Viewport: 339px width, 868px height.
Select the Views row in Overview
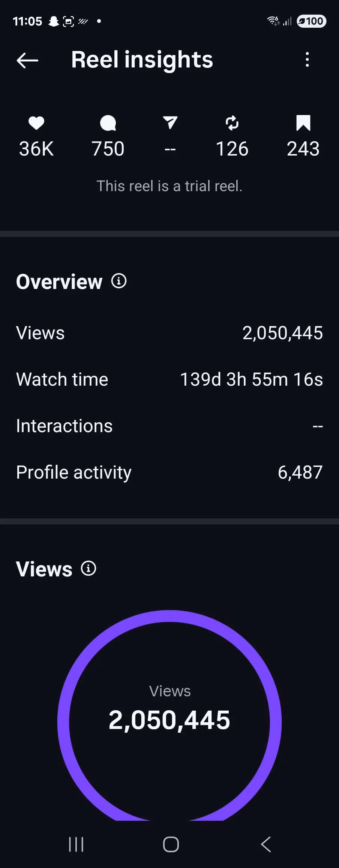169,333
